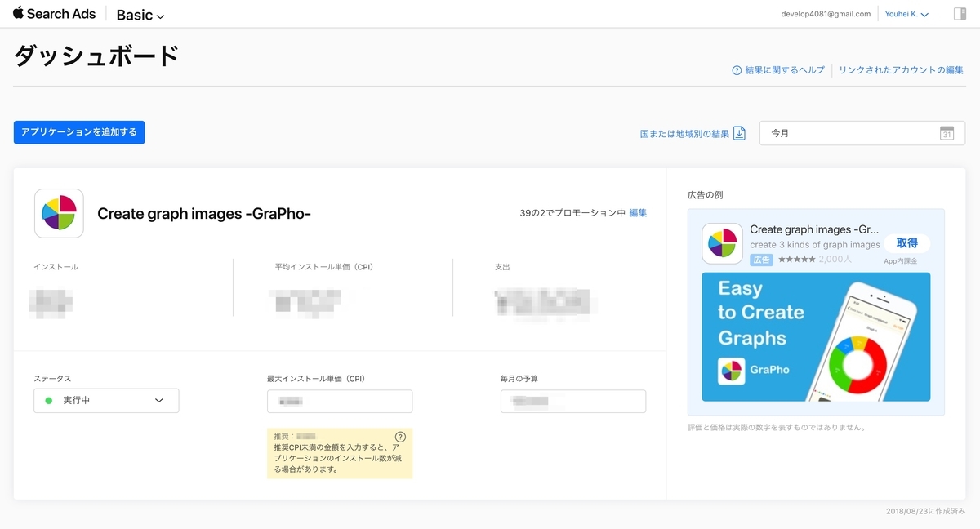The height and width of the screenshot is (529, 980).
Task: Open help about results link
Action: point(785,70)
